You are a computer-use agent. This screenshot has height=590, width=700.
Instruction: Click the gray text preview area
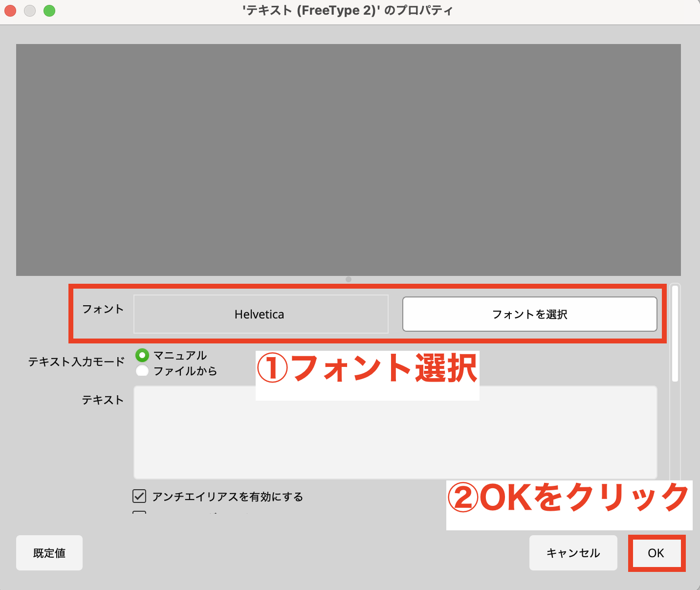coord(349,160)
